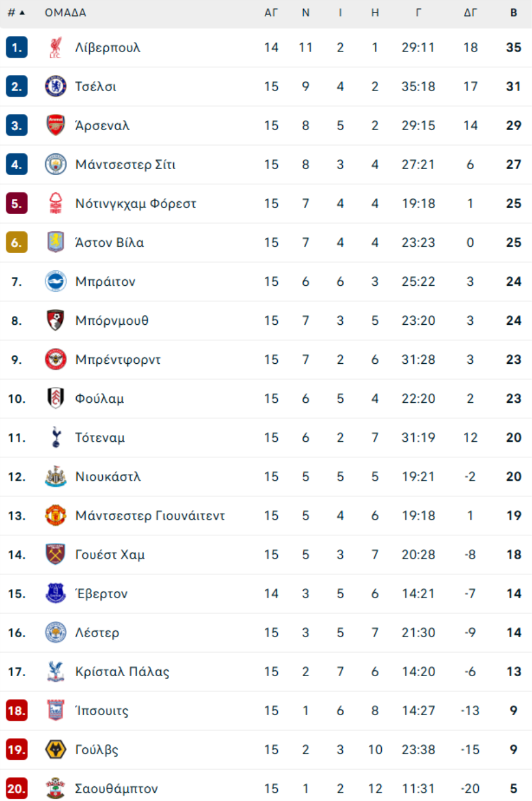
Task: Click the Liverpool club crest
Action: coord(56,47)
